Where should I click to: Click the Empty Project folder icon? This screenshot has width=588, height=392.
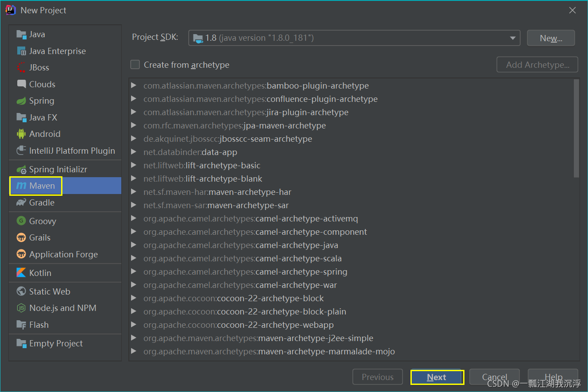tap(21, 344)
